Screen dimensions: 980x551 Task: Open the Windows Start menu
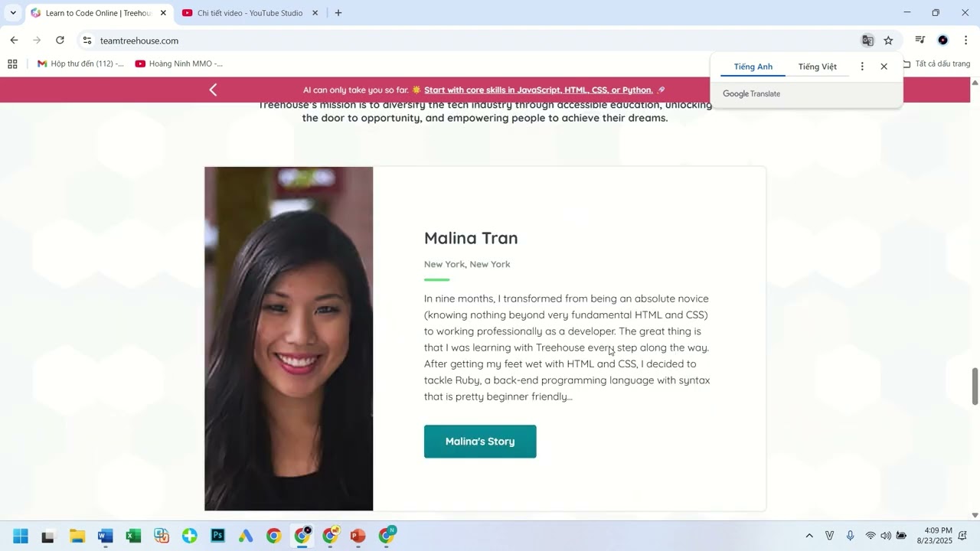[21, 536]
